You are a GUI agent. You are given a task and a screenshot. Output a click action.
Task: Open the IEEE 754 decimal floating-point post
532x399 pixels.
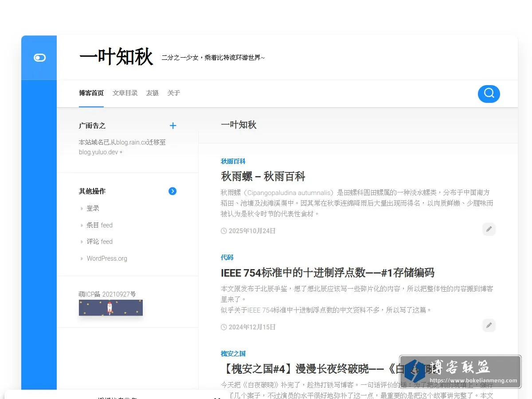[328, 273]
